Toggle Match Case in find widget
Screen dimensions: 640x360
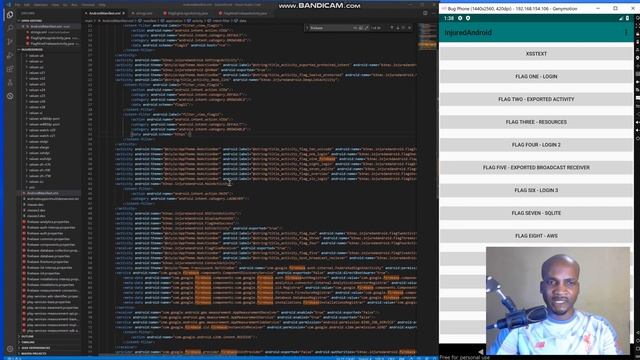355,28
